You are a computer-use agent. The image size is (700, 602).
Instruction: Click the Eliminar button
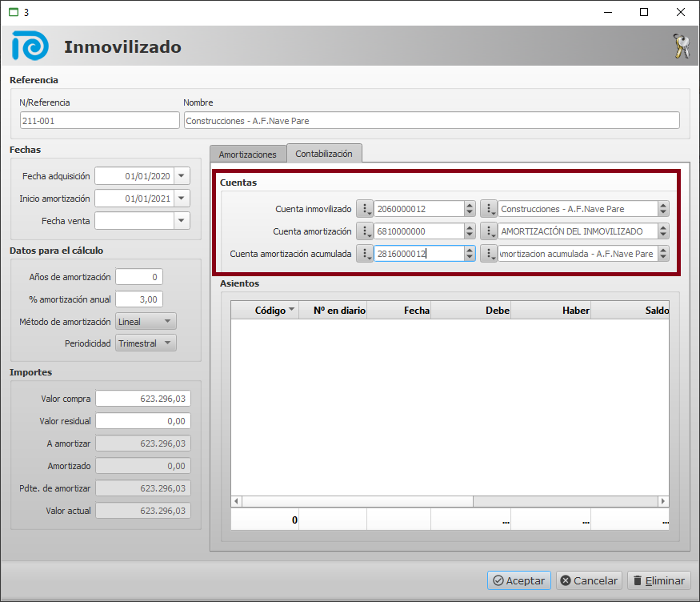(x=658, y=581)
